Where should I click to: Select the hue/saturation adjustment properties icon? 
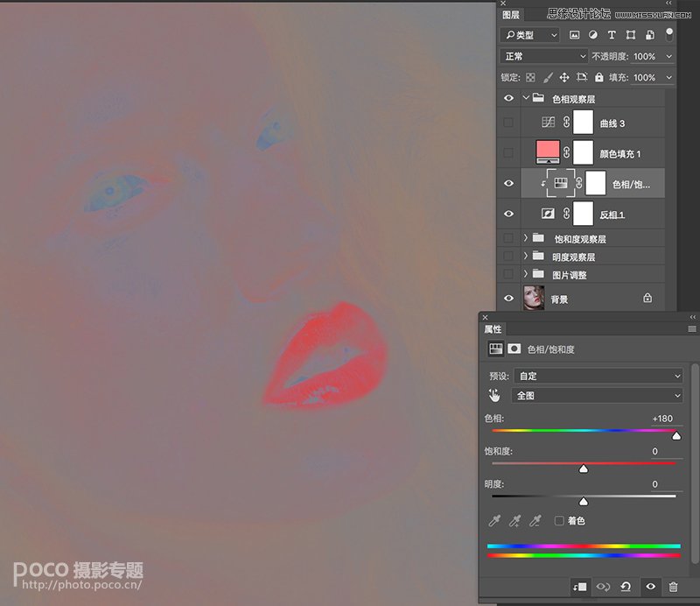click(x=495, y=349)
